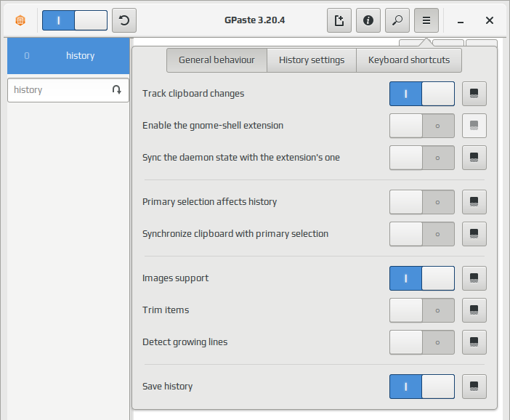Image resolution: width=510 pixels, height=420 pixels.
Task: Enable Primary selection affects history
Action: coord(422,202)
